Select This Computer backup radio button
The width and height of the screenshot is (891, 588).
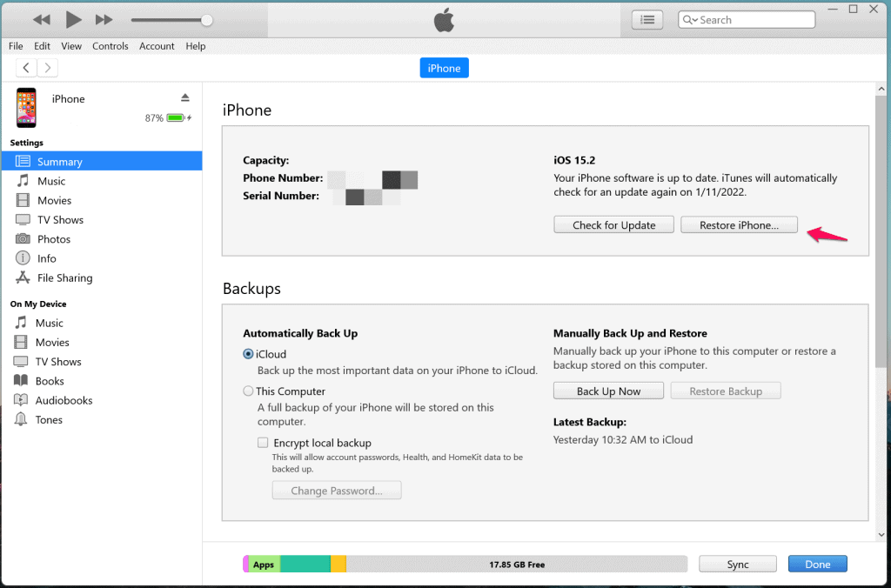pyautogui.click(x=248, y=391)
